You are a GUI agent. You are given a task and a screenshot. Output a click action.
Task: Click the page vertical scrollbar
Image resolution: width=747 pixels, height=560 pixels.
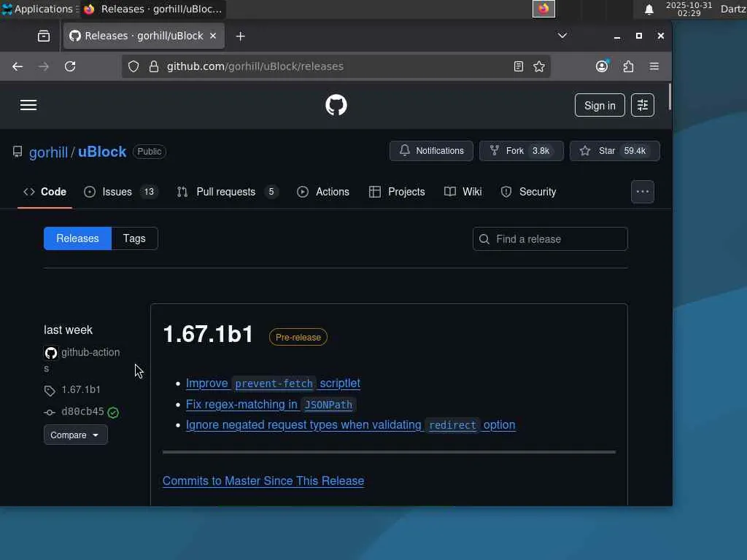click(x=670, y=97)
